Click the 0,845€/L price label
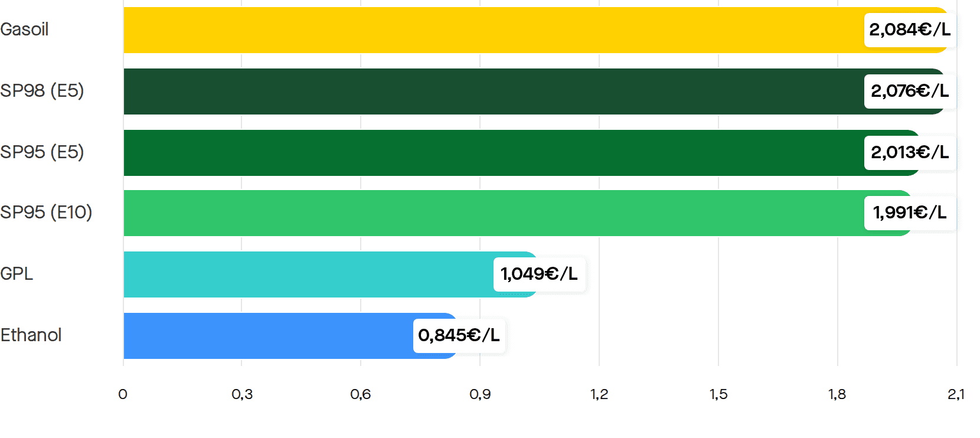 (459, 335)
